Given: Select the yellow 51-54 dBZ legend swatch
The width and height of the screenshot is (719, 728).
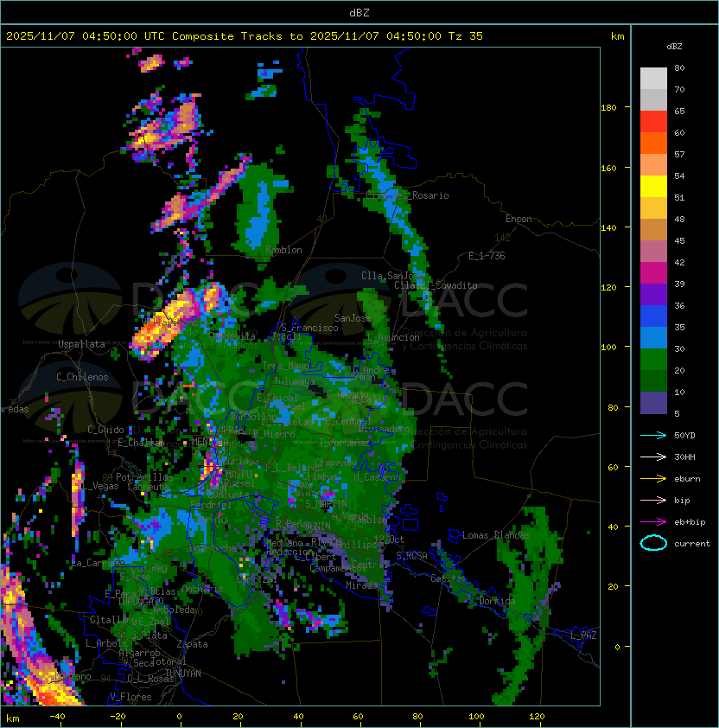Looking at the screenshot, I should pos(653,187).
